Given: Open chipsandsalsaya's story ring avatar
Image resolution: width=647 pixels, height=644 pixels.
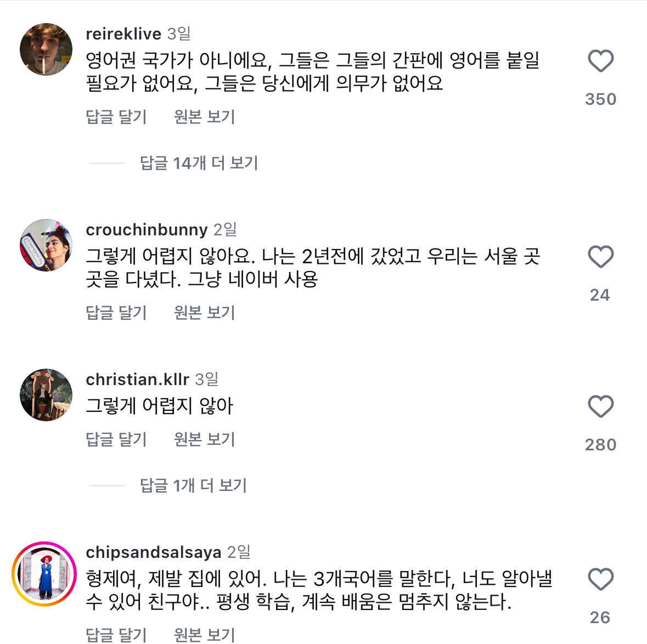Looking at the screenshot, I should coord(44,574).
